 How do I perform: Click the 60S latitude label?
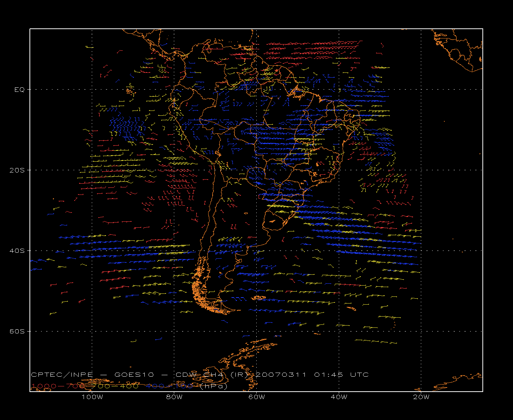[17, 332]
